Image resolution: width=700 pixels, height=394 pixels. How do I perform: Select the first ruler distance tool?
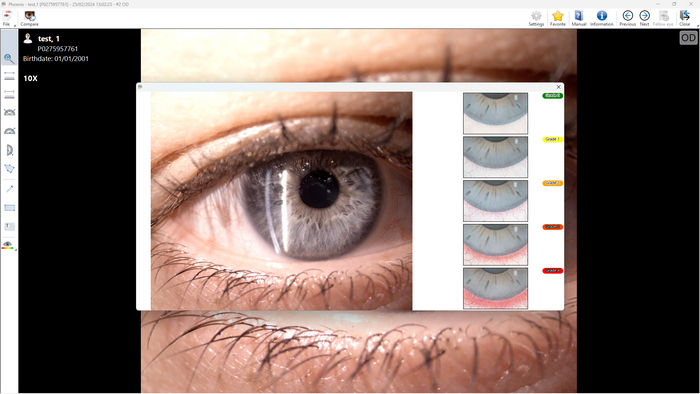coord(9,77)
